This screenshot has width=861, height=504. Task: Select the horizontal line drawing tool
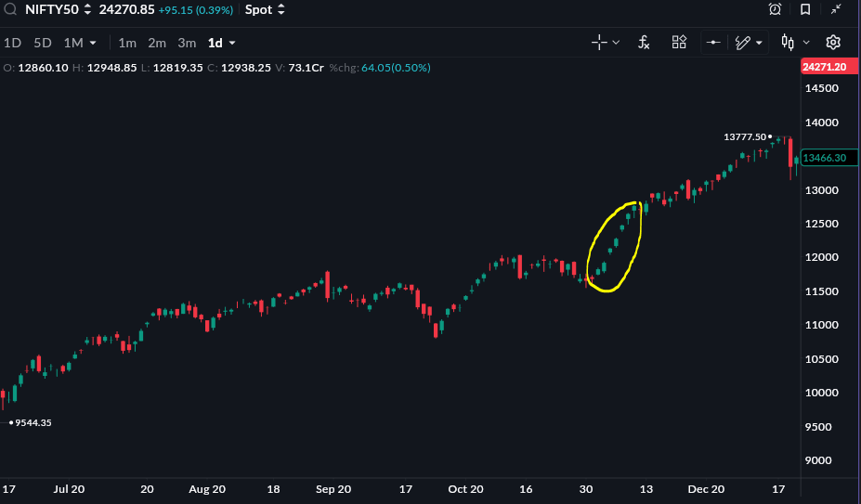[713, 43]
